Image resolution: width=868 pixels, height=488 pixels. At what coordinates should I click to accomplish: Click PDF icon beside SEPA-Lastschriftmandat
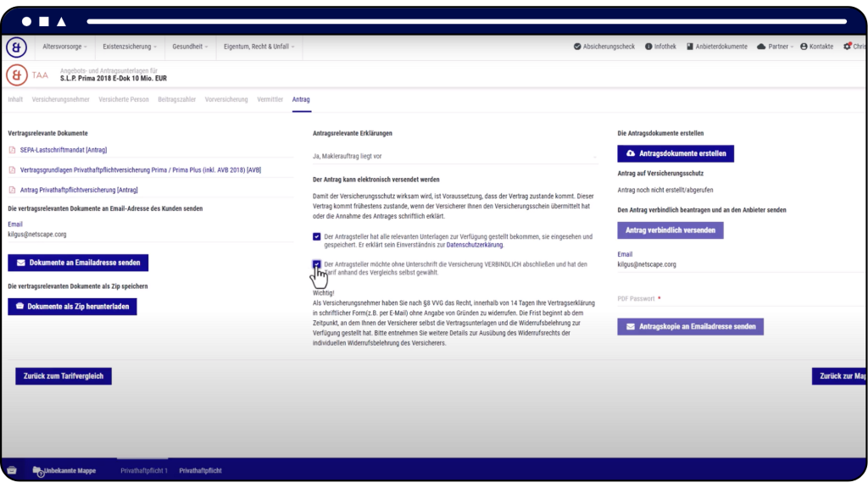(x=12, y=150)
